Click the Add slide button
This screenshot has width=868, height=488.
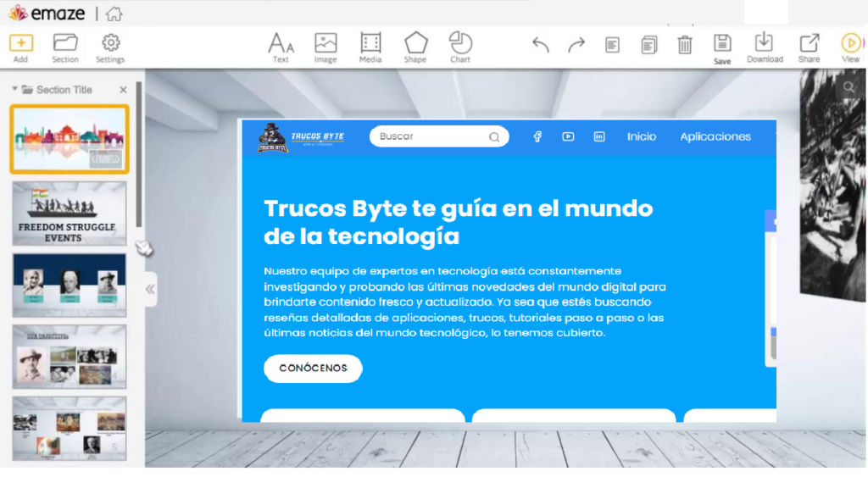click(x=20, y=48)
